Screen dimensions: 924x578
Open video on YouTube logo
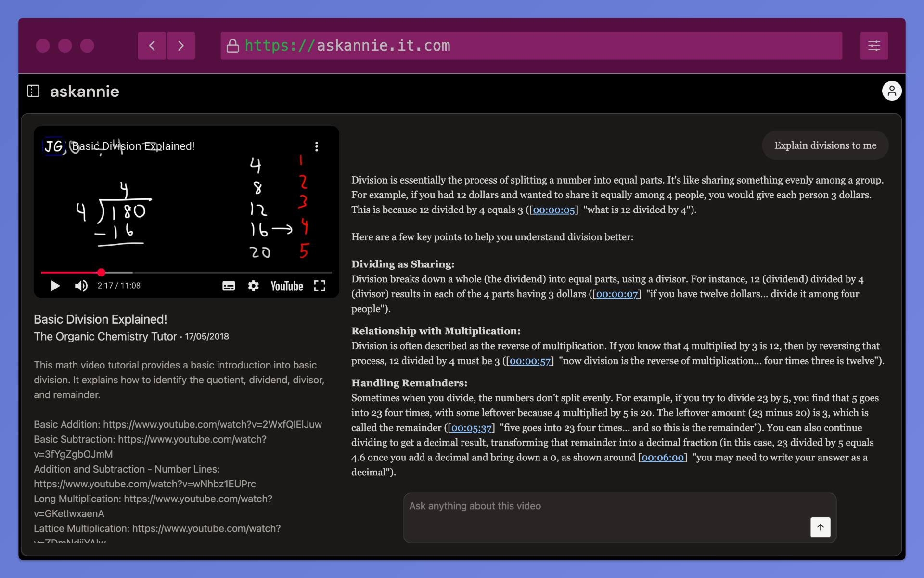click(287, 286)
